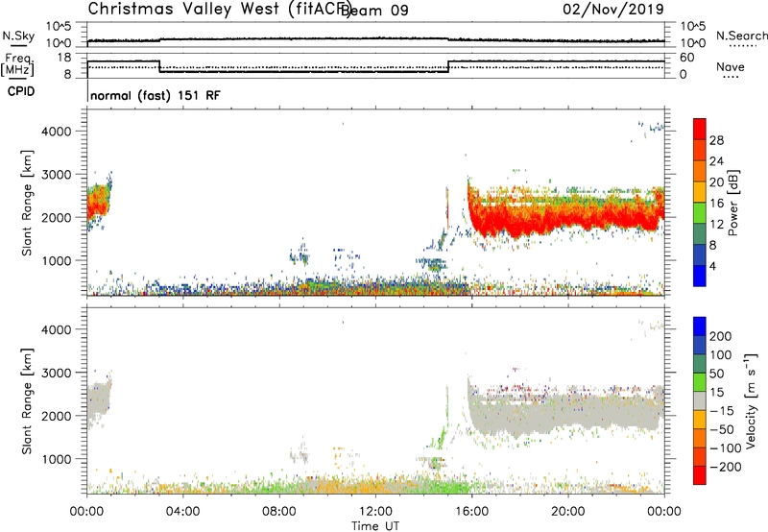The width and height of the screenshot is (768, 532).
Task: Click the '-50' velocity color bar tick
Action: tap(722, 429)
